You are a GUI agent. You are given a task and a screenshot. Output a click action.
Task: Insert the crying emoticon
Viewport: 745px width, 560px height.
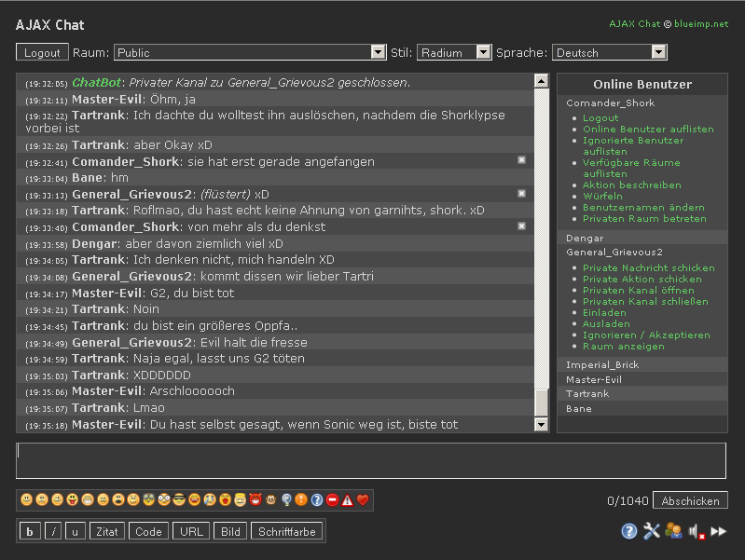tap(210, 499)
